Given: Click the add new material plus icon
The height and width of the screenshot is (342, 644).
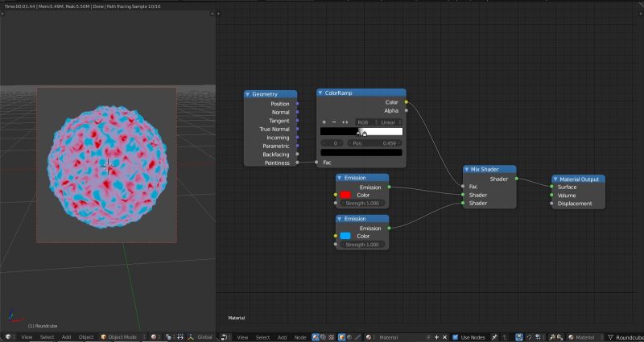Looking at the screenshot, I should point(436,337).
